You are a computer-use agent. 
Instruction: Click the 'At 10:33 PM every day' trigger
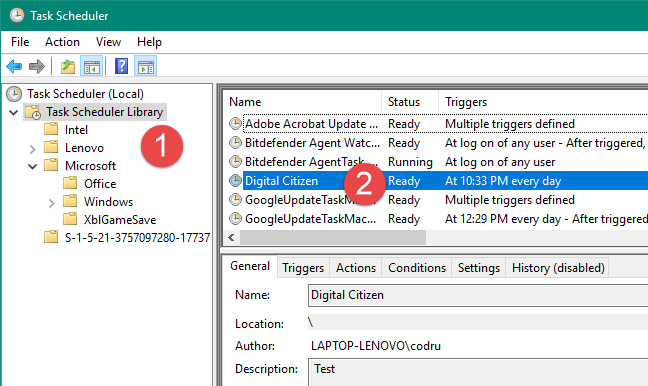tap(503, 181)
